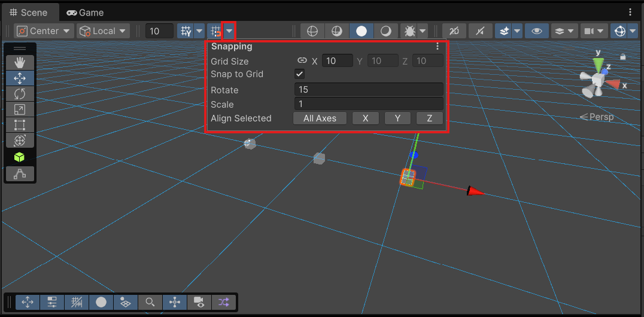Click the unlit half-shaded circle draw mode icon
The height and width of the screenshot is (317, 644).
pyautogui.click(x=385, y=31)
